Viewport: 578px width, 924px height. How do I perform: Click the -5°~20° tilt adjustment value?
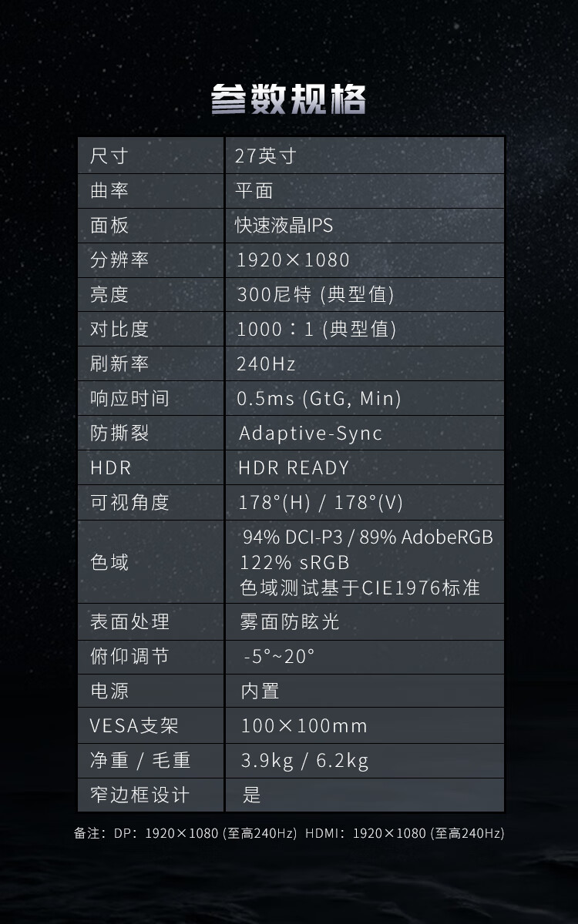278,657
